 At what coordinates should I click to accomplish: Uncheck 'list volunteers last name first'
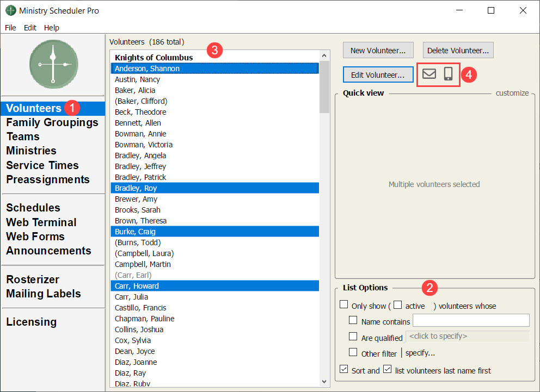(387, 369)
